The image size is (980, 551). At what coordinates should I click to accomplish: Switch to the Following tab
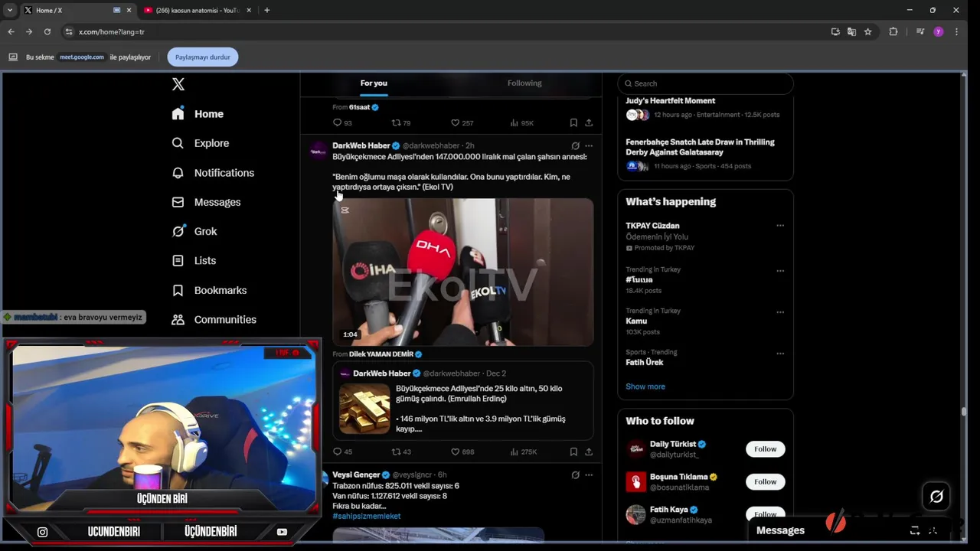coord(524,83)
